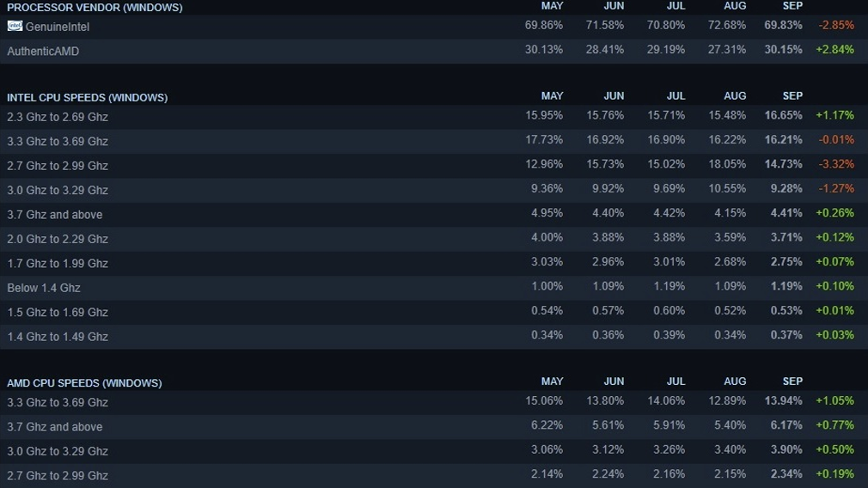
Task: Click AMD 3.7 Ghz and above row
Action: tap(434, 427)
